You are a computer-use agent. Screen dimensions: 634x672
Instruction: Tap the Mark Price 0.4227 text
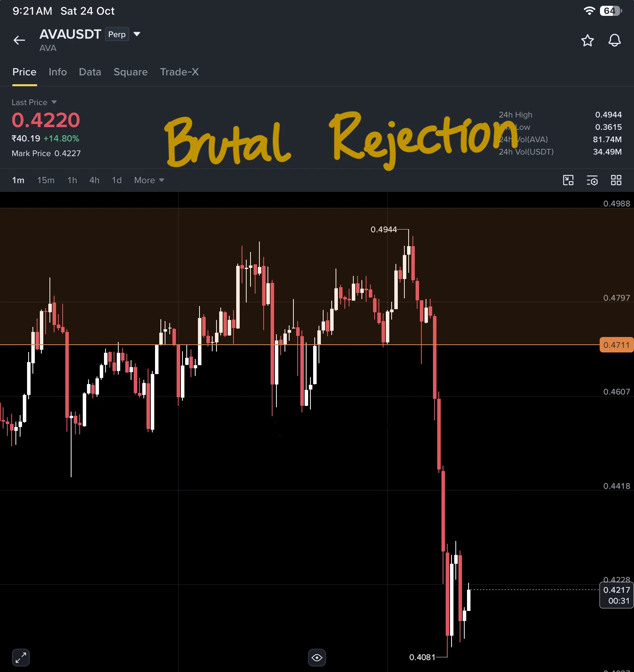(x=46, y=153)
